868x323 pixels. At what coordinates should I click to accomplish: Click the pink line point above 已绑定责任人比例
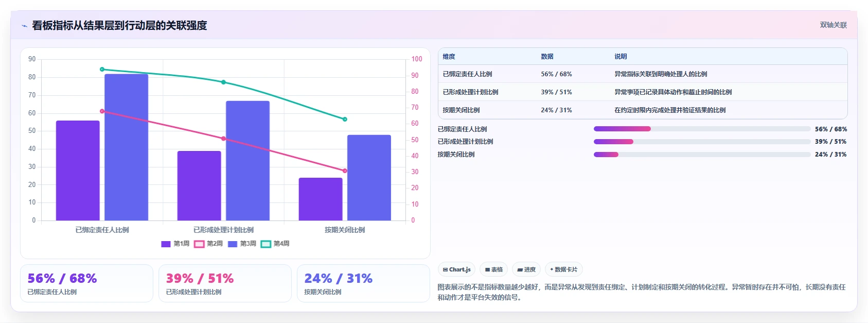coord(102,111)
